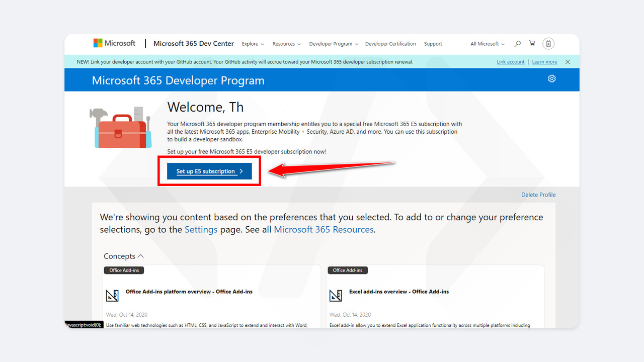Dismiss the GitHub notification banner

[x=568, y=62]
